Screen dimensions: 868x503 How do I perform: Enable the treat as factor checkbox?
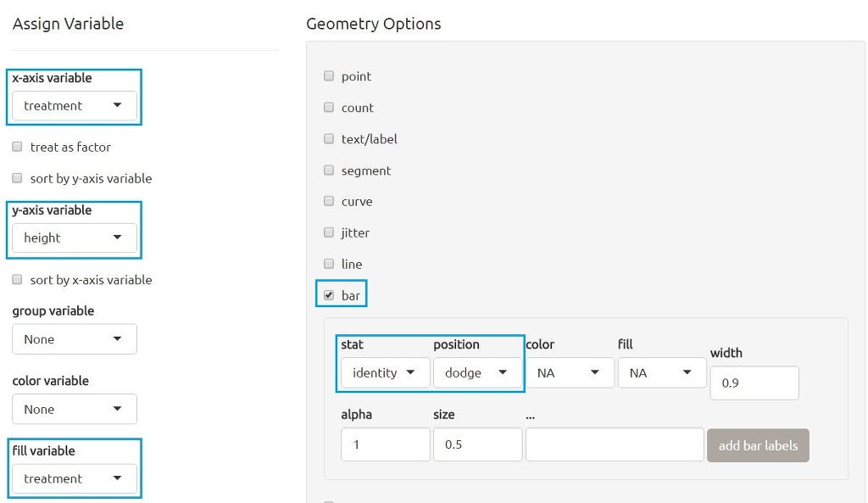(17, 147)
